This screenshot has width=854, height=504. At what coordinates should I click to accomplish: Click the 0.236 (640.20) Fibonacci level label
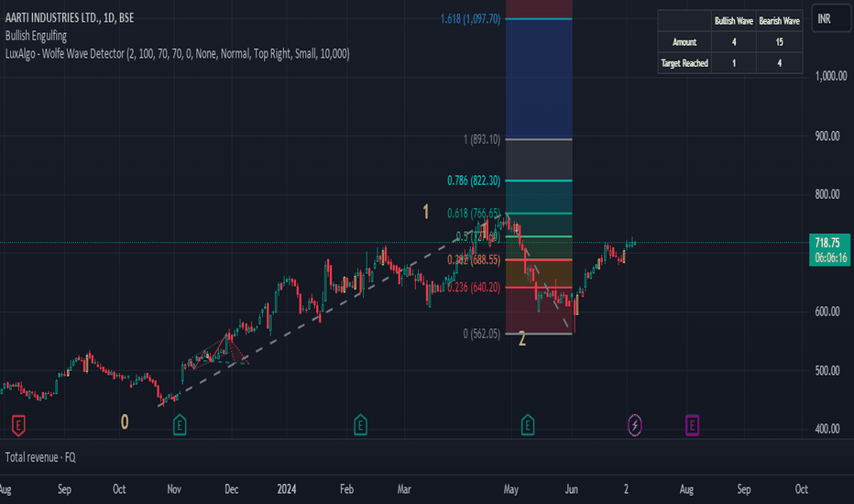point(474,287)
